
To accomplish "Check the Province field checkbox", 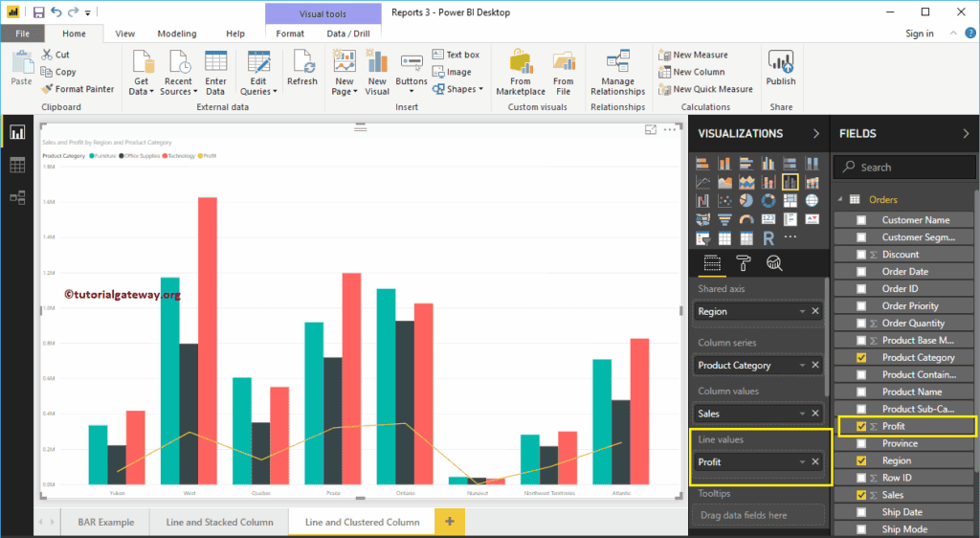I will coord(861,443).
